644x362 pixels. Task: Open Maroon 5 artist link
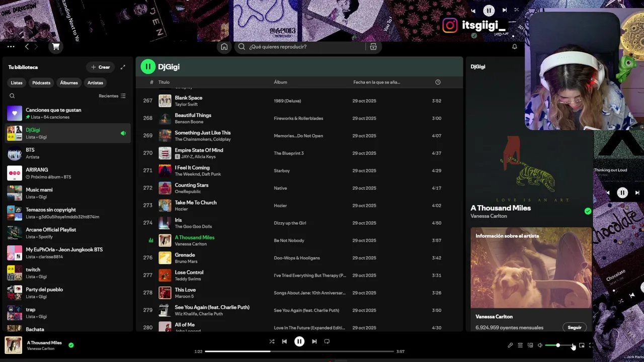pyautogui.click(x=184, y=296)
